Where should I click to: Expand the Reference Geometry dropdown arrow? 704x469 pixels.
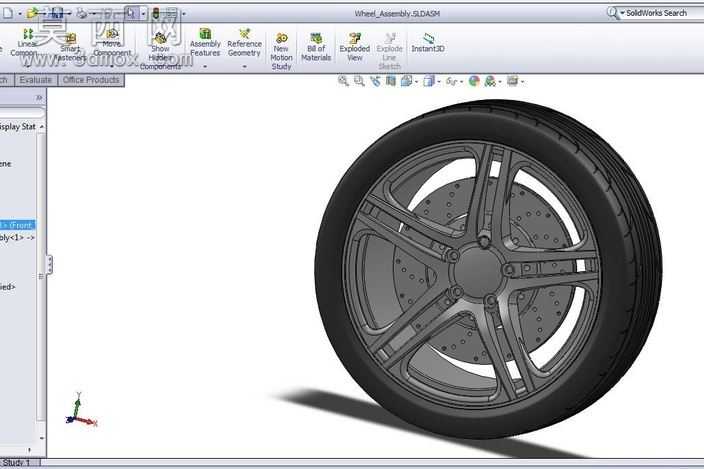pos(245,66)
